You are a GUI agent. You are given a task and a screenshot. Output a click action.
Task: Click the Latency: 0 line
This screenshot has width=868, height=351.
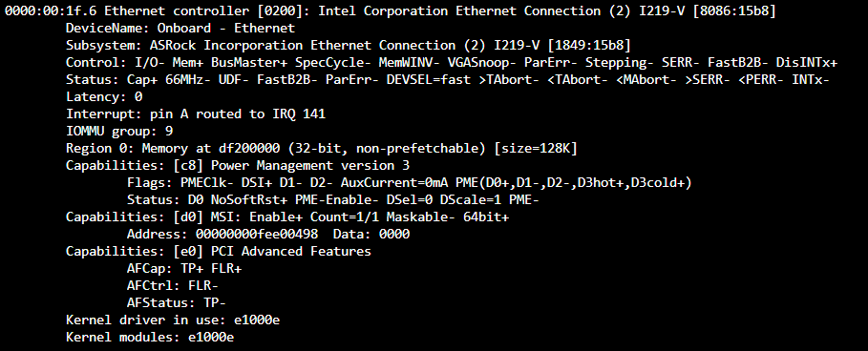coord(104,96)
